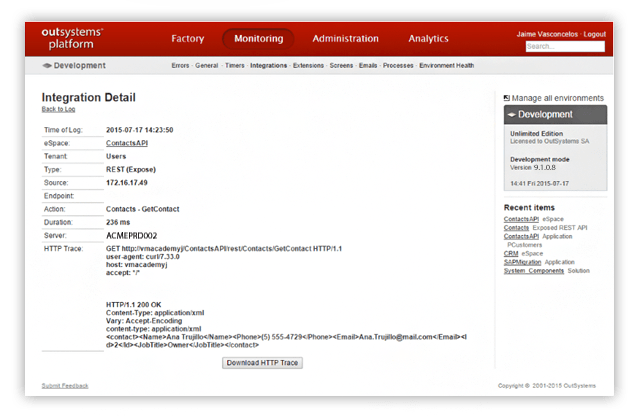This screenshot has width=644, height=416.
Task: Open Contacts Exposed REST API recent item
Action: pos(516,228)
